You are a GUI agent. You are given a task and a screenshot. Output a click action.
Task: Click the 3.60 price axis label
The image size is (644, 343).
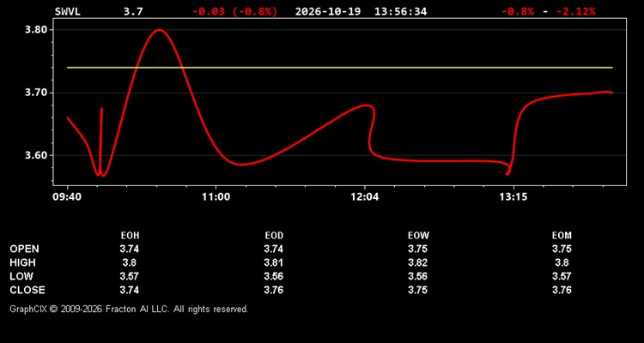pos(37,155)
